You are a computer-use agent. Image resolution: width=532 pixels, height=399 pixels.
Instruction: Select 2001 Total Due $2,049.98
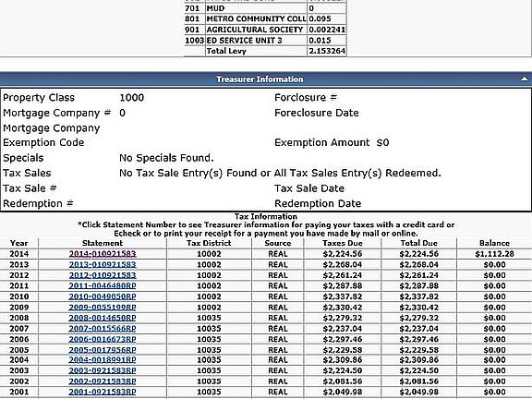[x=419, y=392]
